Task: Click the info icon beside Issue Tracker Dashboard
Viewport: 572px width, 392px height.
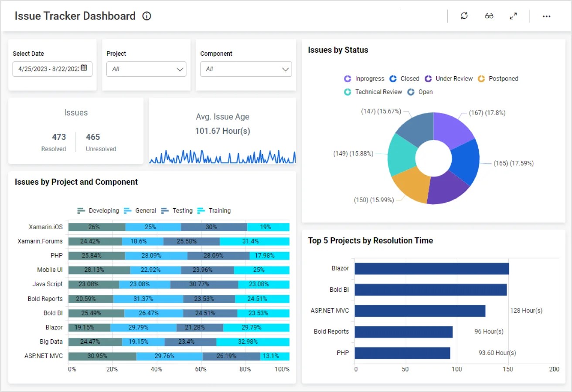Action: click(x=146, y=16)
